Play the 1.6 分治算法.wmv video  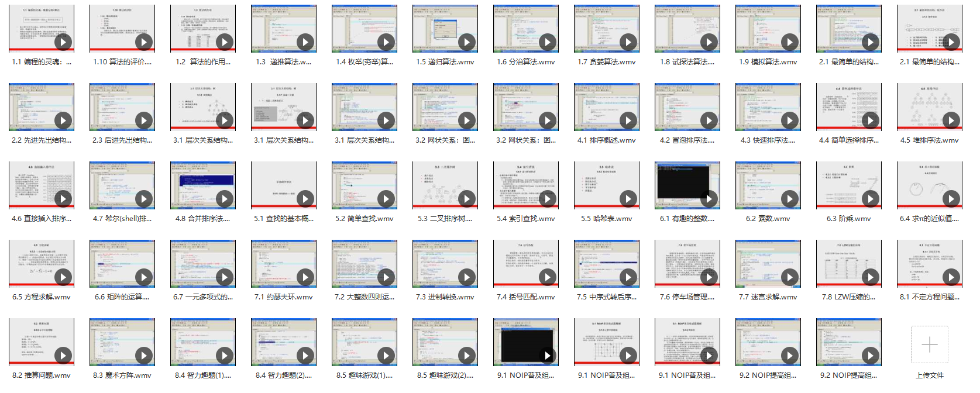[547, 42]
